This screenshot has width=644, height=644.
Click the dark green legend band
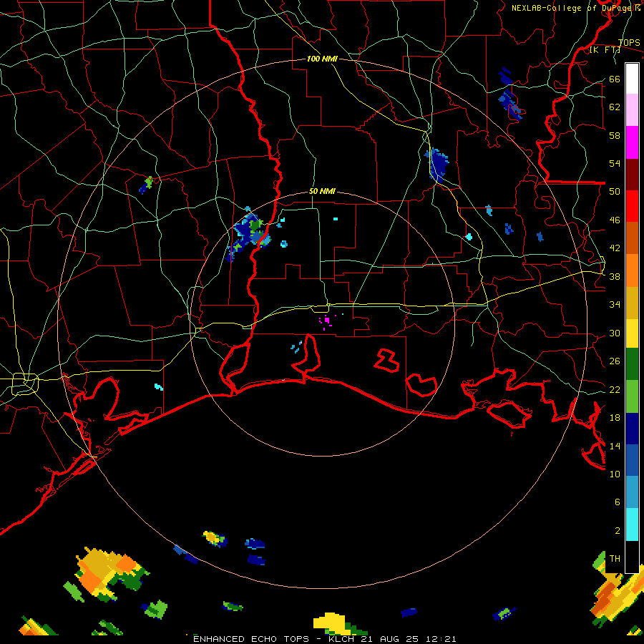point(632,364)
